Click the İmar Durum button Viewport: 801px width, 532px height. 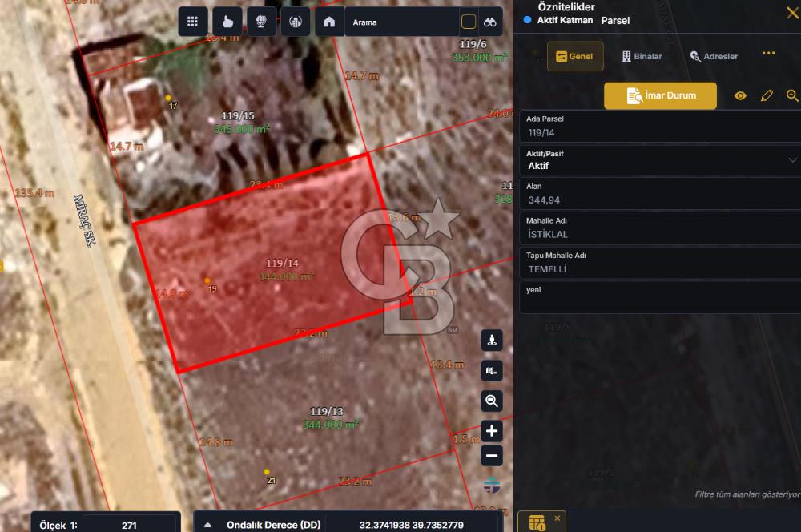coord(661,95)
